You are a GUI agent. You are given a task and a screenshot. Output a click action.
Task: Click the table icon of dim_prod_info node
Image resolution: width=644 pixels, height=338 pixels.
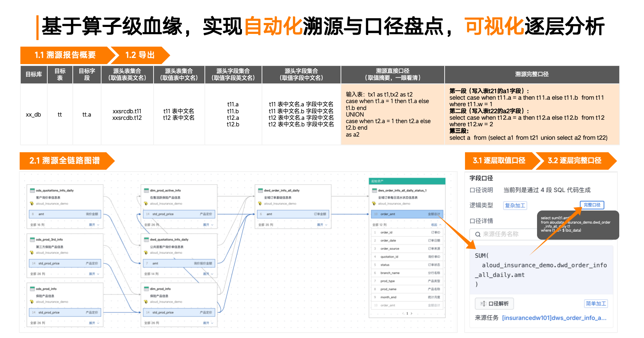[x=146, y=289]
